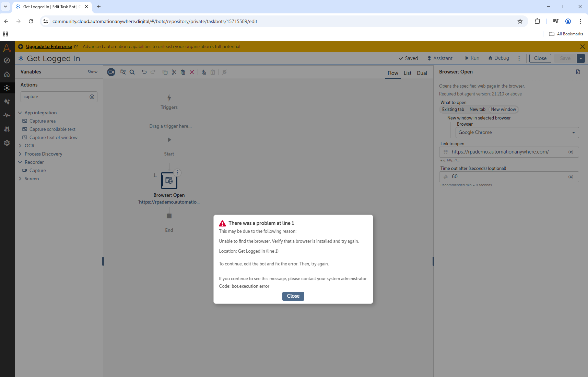Viewport: 588px width, 377px height.
Task: Open Administration gear icon in sidebar
Action: (7, 143)
